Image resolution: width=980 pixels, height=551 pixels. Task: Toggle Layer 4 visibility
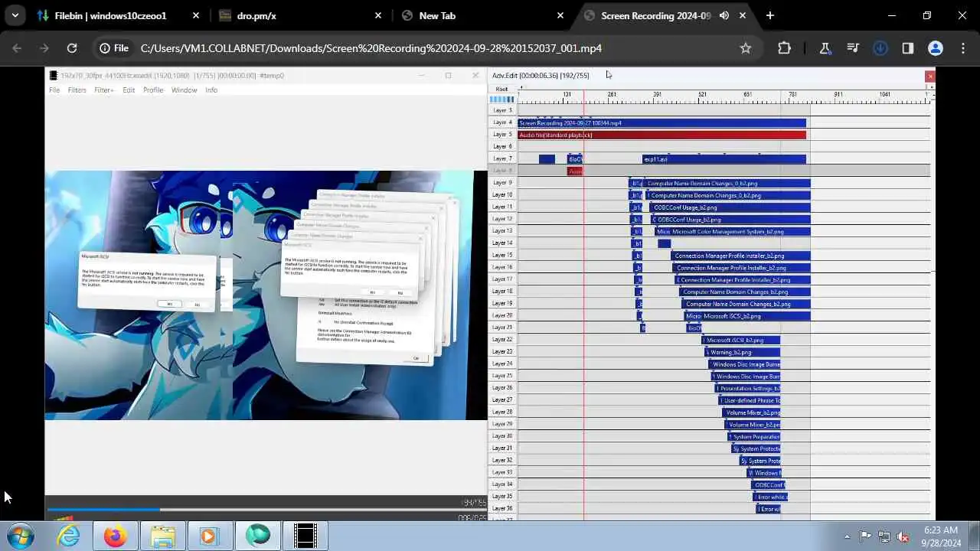tap(502, 122)
